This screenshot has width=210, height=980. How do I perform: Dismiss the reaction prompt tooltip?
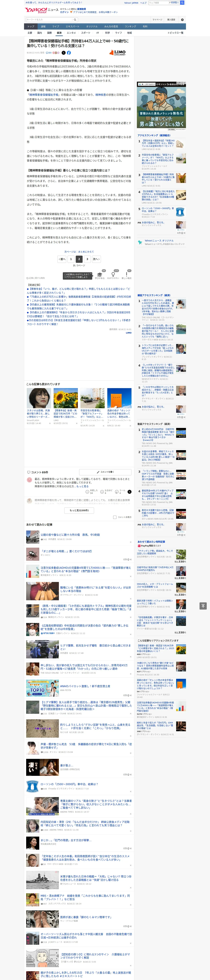[91, 274]
